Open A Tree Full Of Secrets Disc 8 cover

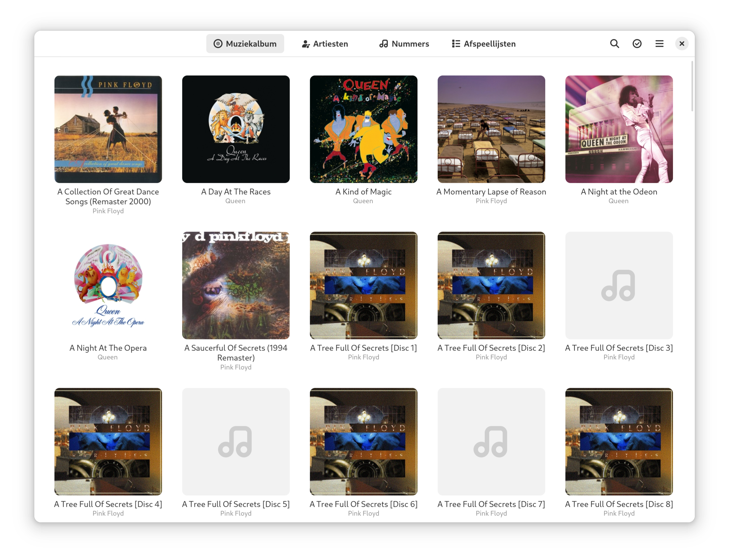click(619, 441)
